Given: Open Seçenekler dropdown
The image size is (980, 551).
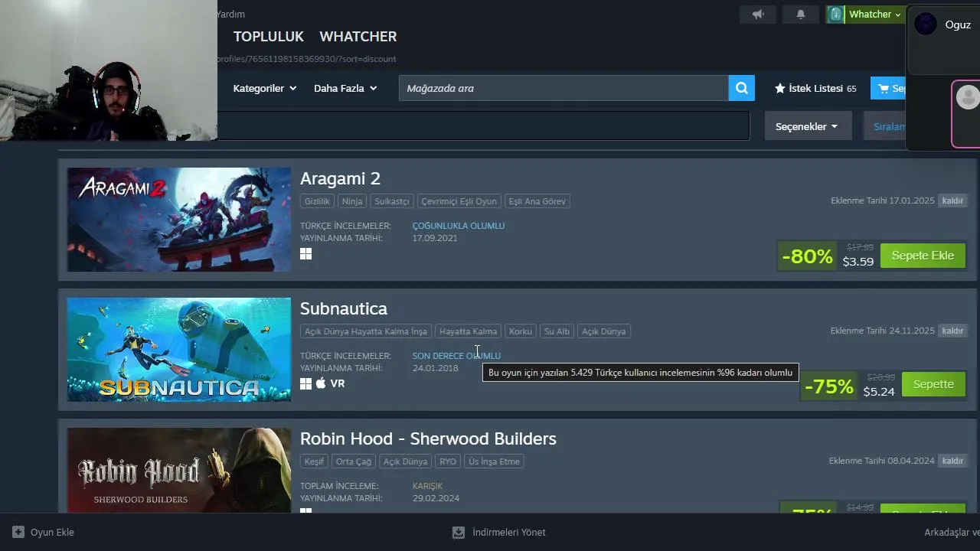Looking at the screenshot, I should click(808, 126).
